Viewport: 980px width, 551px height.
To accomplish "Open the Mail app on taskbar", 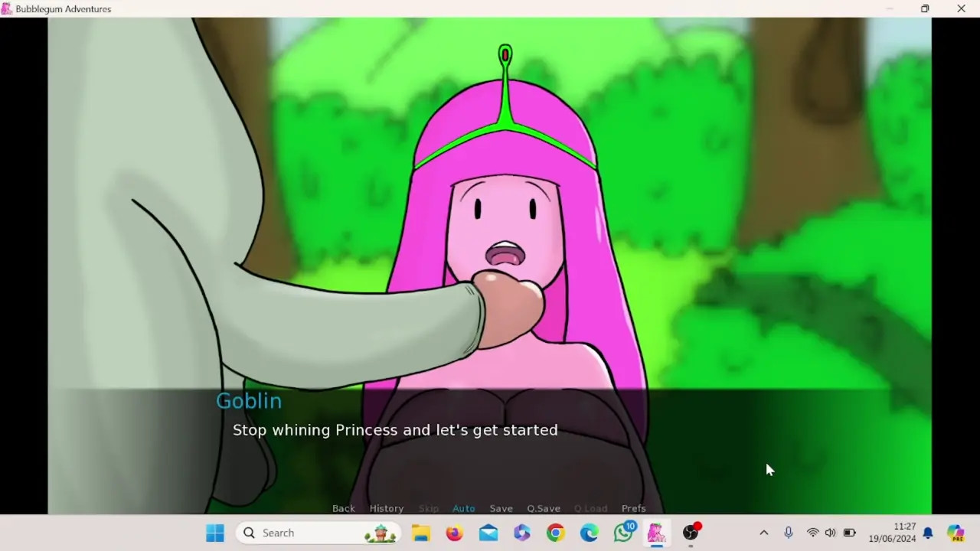I will tap(488, 533).
